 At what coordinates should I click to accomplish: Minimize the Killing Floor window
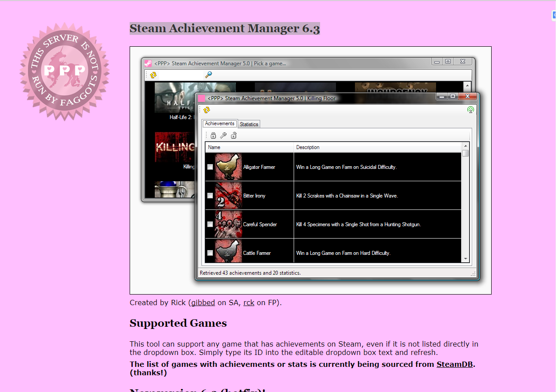442,96
